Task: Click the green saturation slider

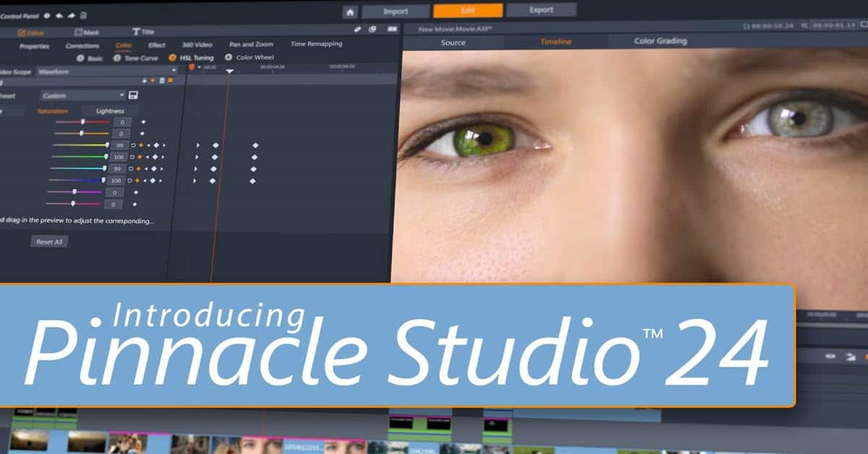Action: tap(80, 157)
